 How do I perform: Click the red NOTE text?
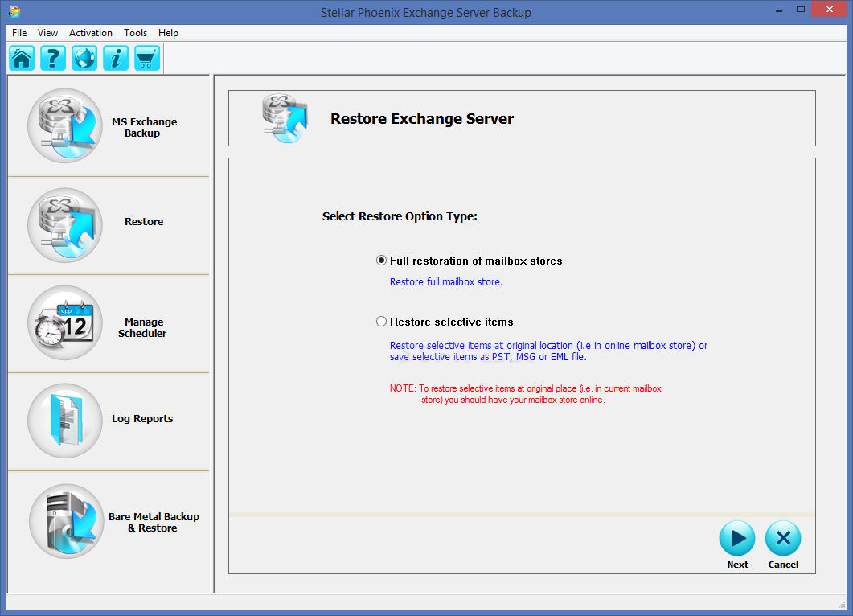[x=526, y=394]
